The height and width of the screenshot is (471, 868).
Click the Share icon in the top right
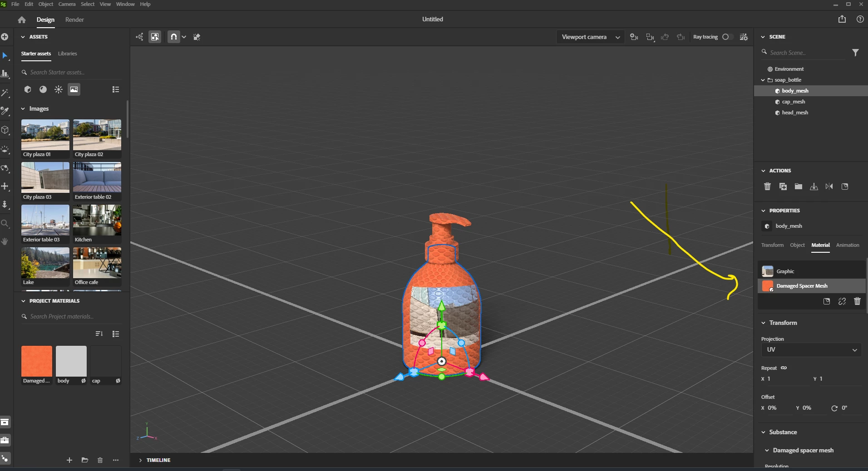tap(842, 19)
